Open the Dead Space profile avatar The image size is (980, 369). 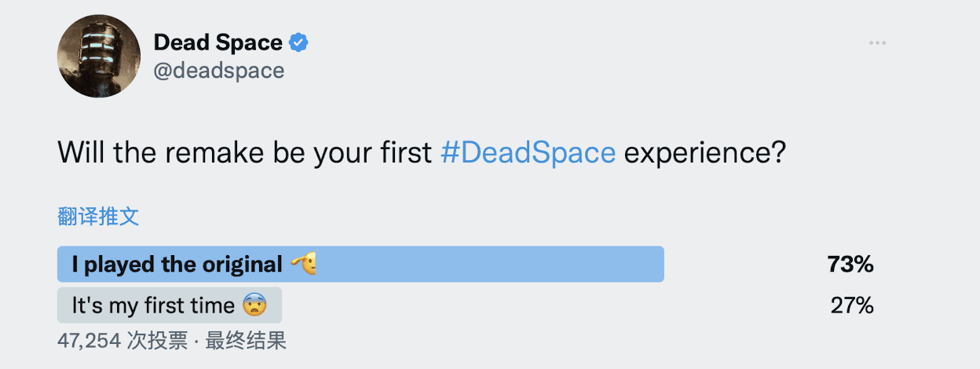pyautogui.click(x=98, y=57)
